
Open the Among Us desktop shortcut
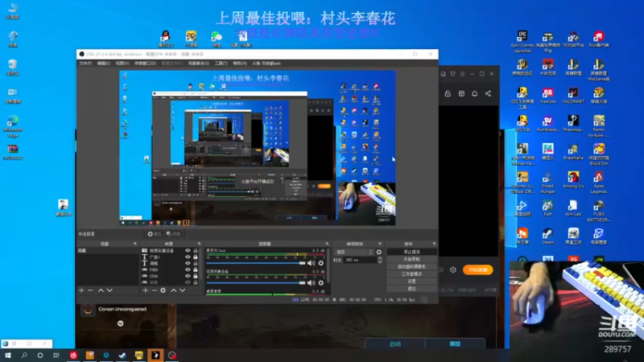573,179
